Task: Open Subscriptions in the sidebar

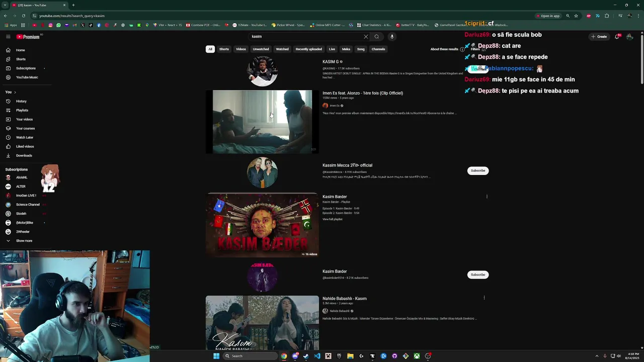Action: tap(26, 68)
